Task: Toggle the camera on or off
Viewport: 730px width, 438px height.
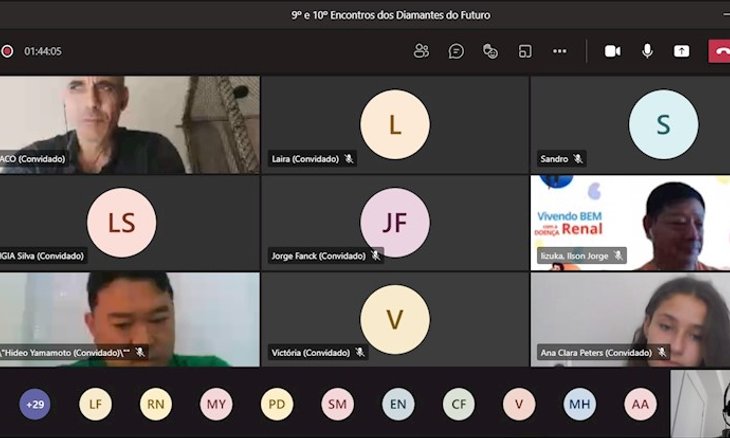Action: pos(612,51)
